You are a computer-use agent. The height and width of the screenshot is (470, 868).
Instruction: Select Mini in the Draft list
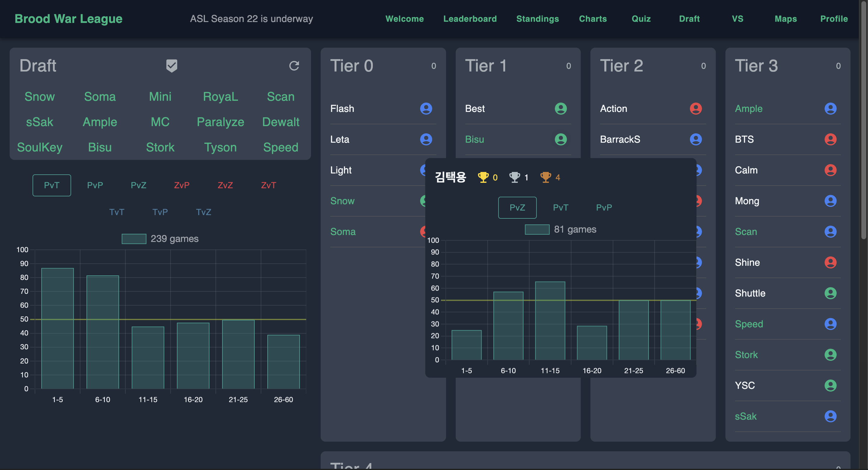[x=160, y=97]
